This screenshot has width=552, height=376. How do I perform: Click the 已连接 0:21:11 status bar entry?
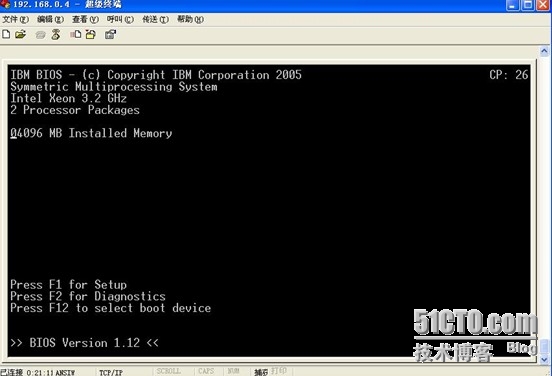coord(26,372)
